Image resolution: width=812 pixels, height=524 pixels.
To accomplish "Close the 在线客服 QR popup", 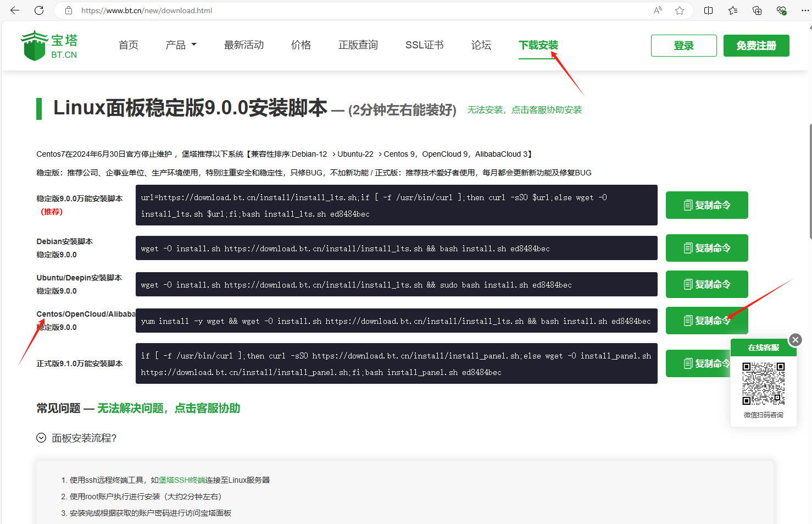I will point(795,340).
